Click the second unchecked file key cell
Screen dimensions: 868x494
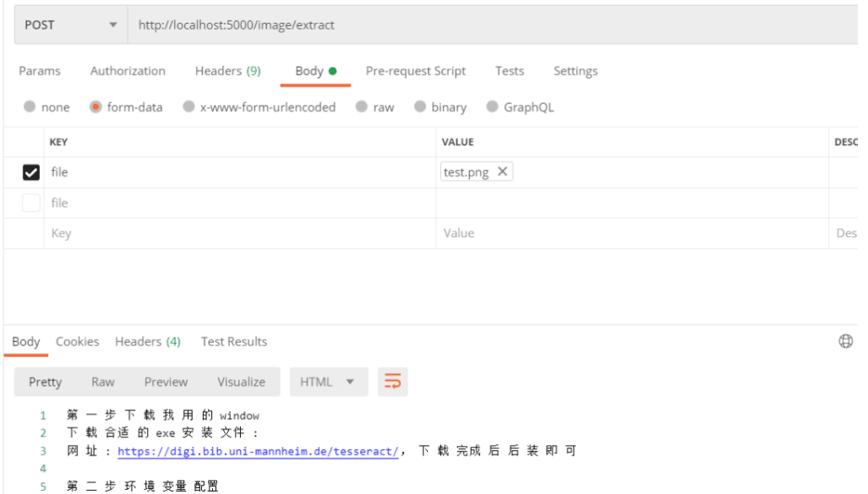(x=240, y=203)
